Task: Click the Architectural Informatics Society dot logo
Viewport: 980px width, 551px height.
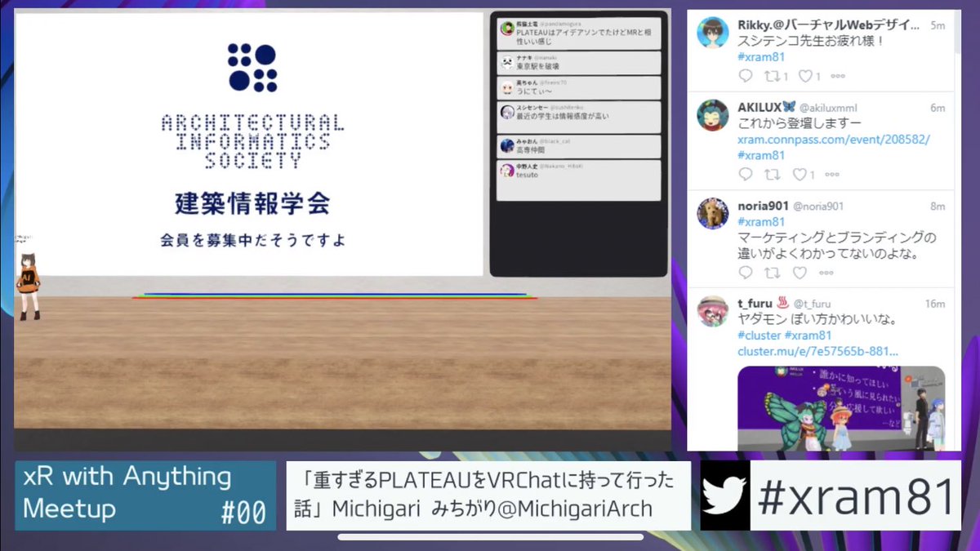Action: (x=252, y=68)
